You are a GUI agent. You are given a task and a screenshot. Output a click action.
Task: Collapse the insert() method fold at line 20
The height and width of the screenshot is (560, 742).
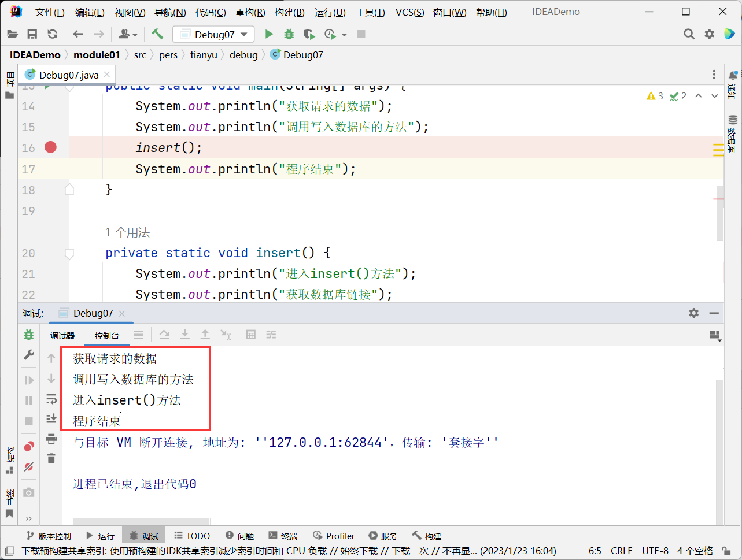(69, 253)
